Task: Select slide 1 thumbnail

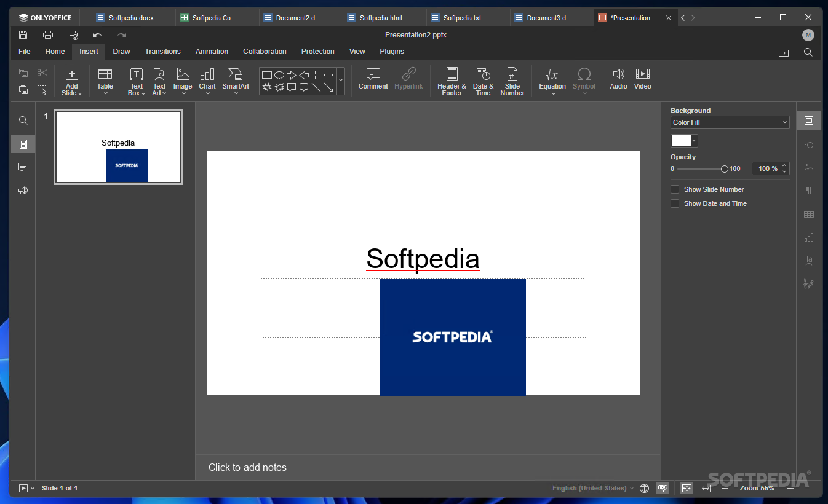Action: click(118, 148)
